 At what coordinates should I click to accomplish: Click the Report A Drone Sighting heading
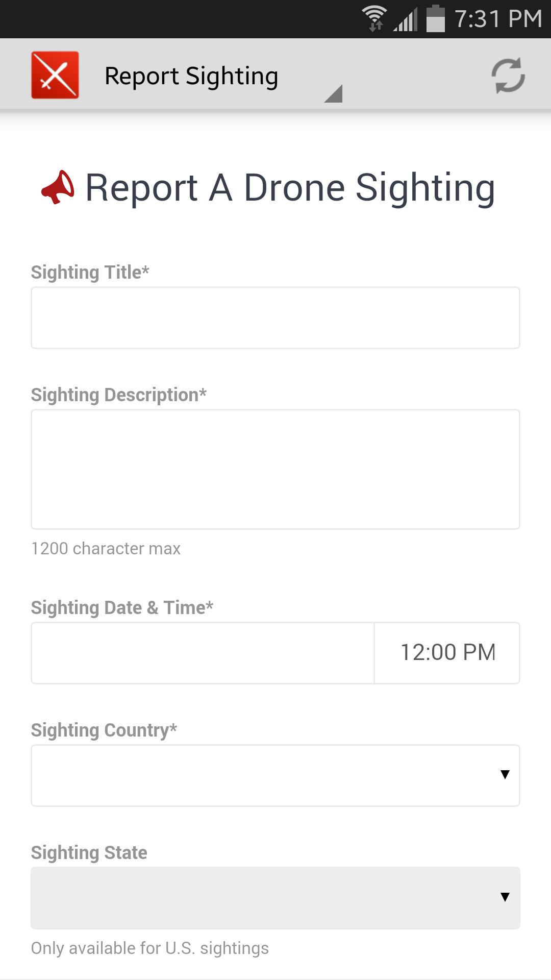pyautogui.click(x=290, y=188)
